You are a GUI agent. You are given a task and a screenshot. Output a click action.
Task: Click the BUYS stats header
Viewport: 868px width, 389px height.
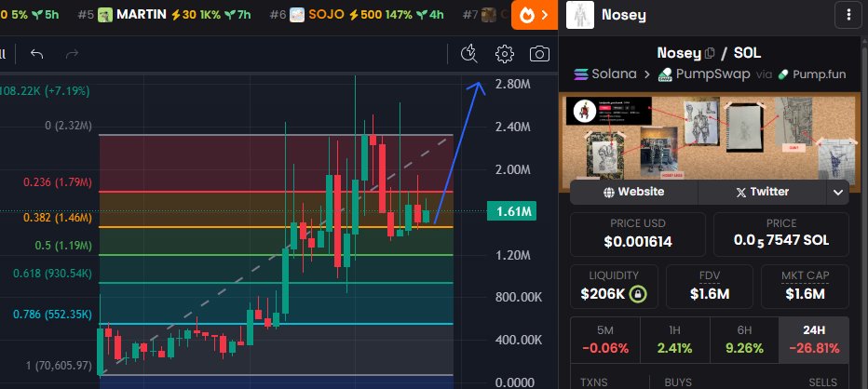tap(678, 382)
